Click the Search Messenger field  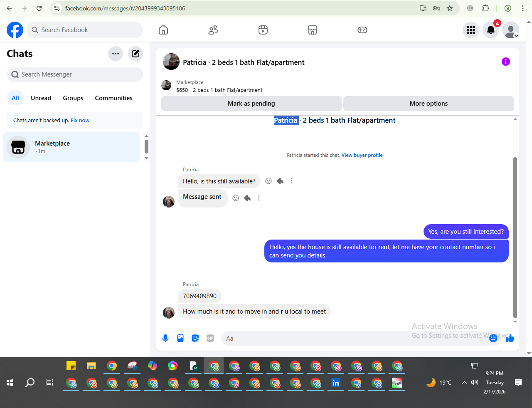[x=75, y=74]
